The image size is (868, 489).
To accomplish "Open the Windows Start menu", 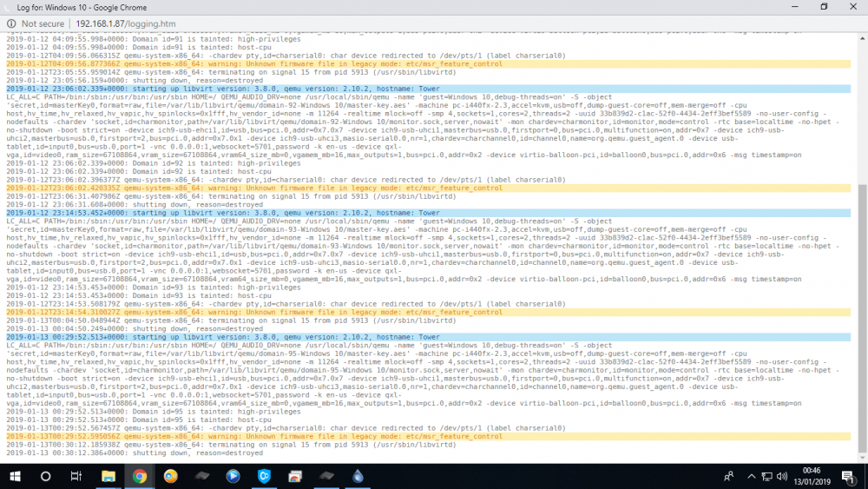I will (x=15, y=476).
